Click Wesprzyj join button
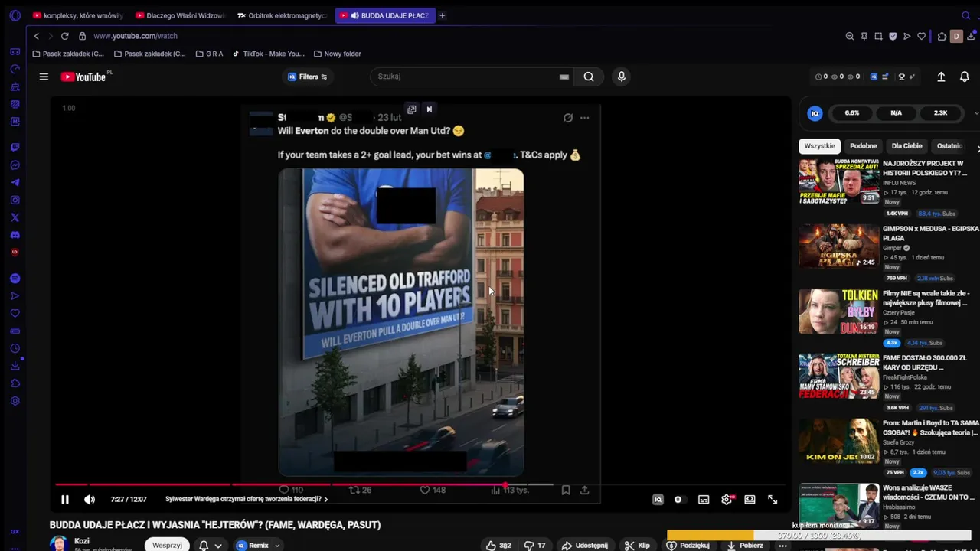 167,546
